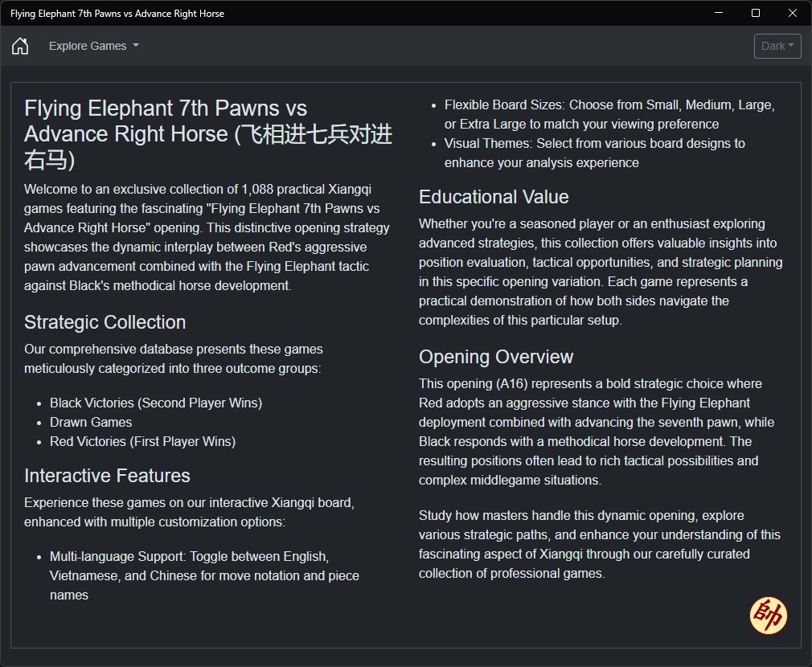Minimize the application window
This screenshot has height=667, width=812.
[x=718, y=13]
